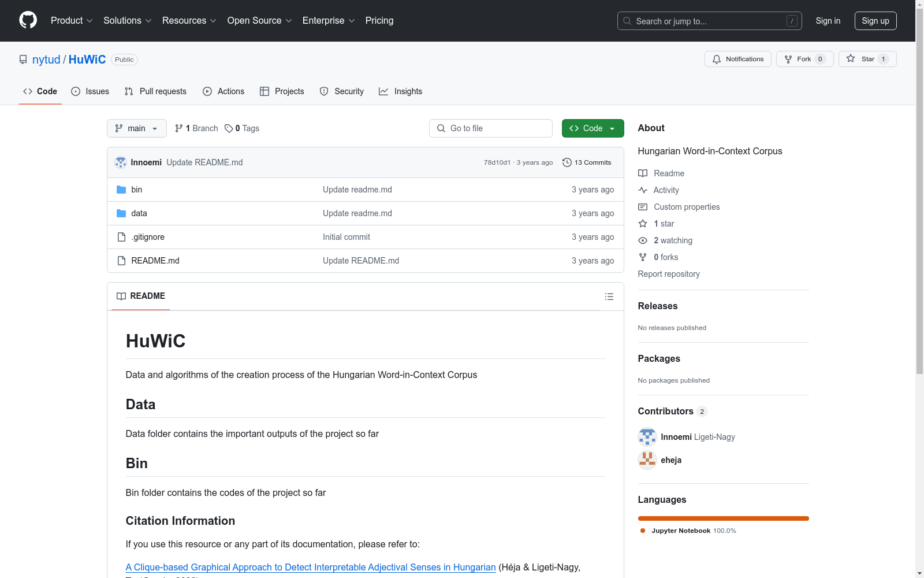
Task: Open the 78d10d1 commit hash
Action: pos(497,162)
